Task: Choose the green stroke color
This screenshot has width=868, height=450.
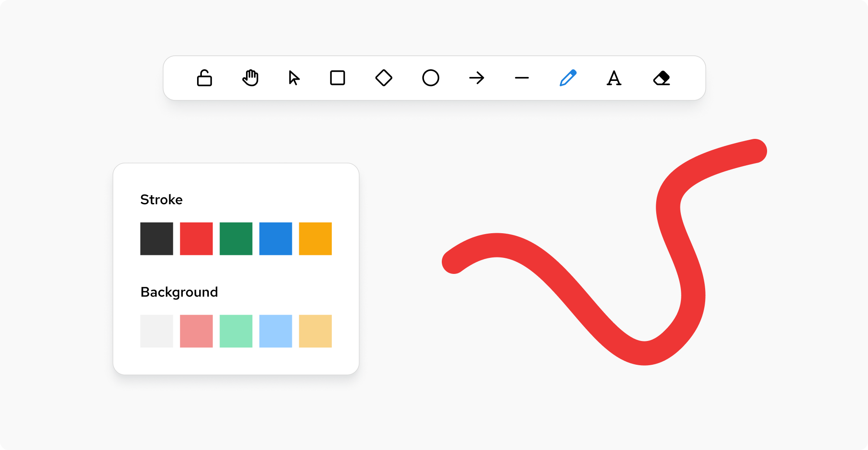Action: pos(236,239)
